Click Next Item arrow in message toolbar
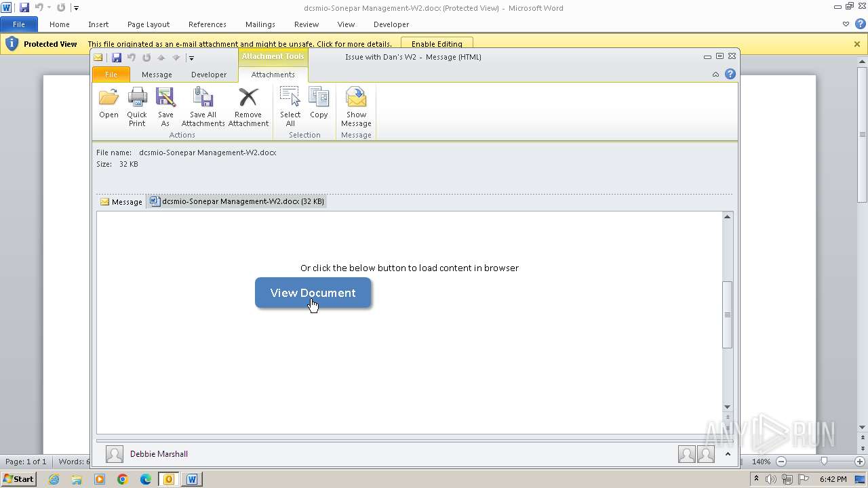 click(176, 58)
